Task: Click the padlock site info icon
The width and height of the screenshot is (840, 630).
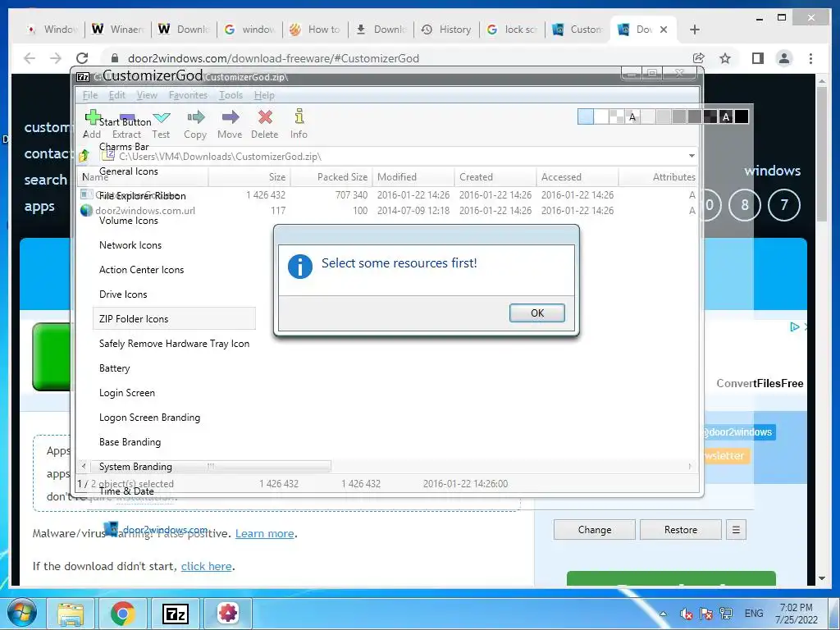Action: click(114, 58)
